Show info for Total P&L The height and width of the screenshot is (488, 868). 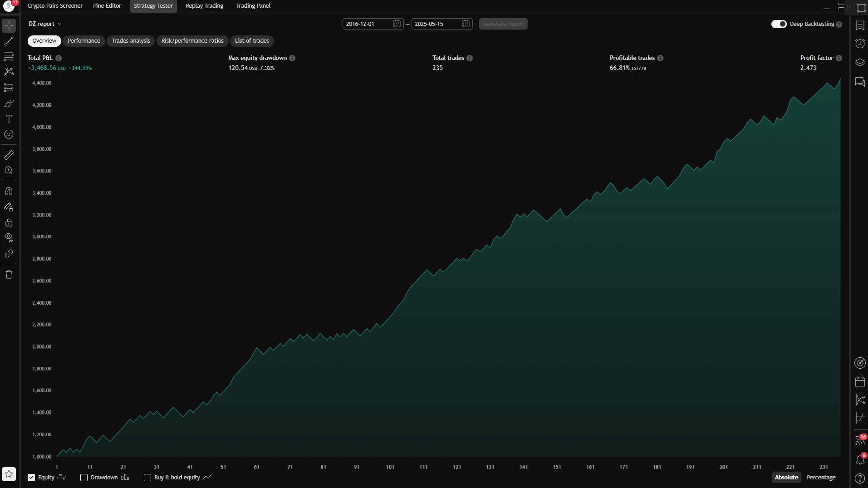coord(59,58)
